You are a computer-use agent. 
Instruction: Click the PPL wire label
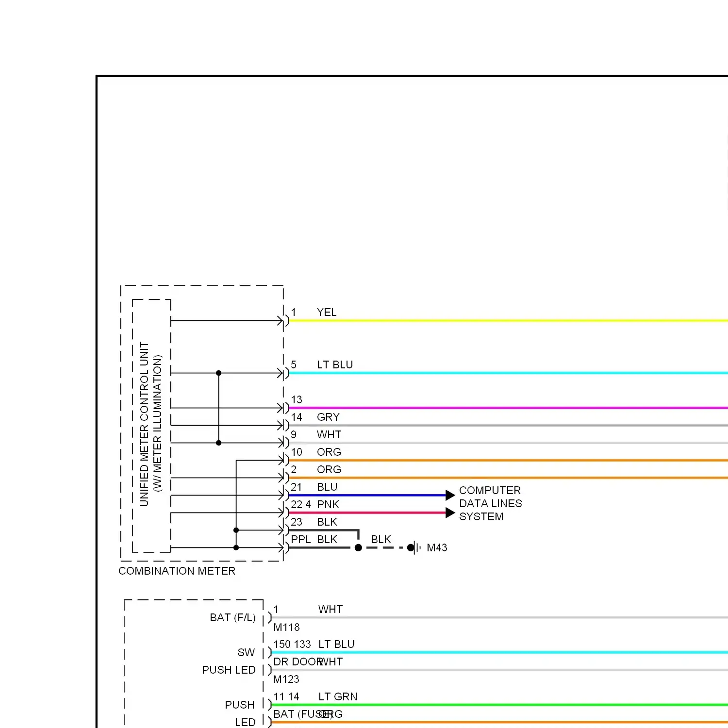coord(300,539)
